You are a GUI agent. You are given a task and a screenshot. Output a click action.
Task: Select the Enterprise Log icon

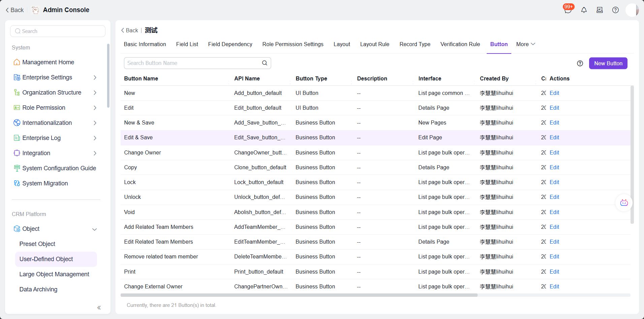[17, 138]
